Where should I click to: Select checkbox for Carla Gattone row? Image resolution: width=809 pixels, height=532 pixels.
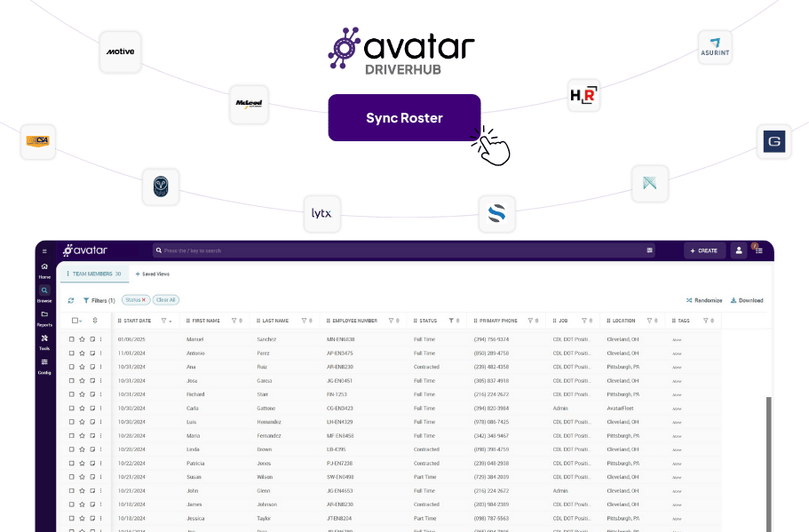pos(72,409)
